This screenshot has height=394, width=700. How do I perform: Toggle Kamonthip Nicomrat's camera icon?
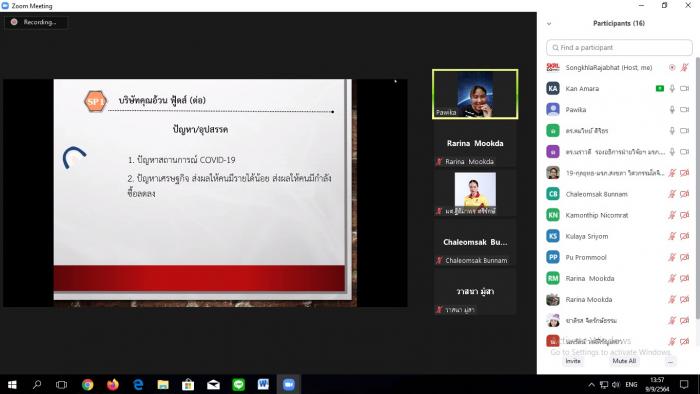pyautogui.click(x=684, y=215)
